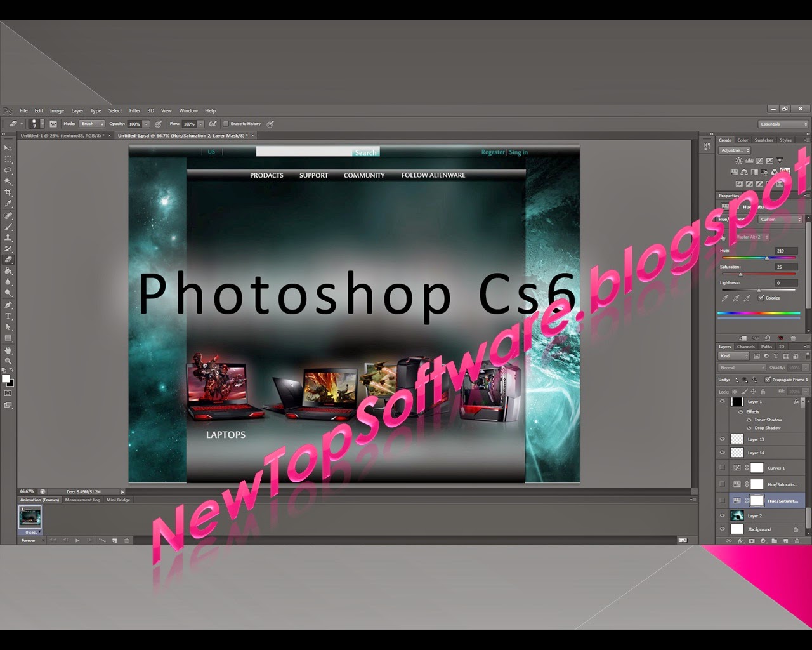The height and width of the screenshot is (650, 812).
Task: Select the Rectangle shape tool
Action: click(8, 338)
